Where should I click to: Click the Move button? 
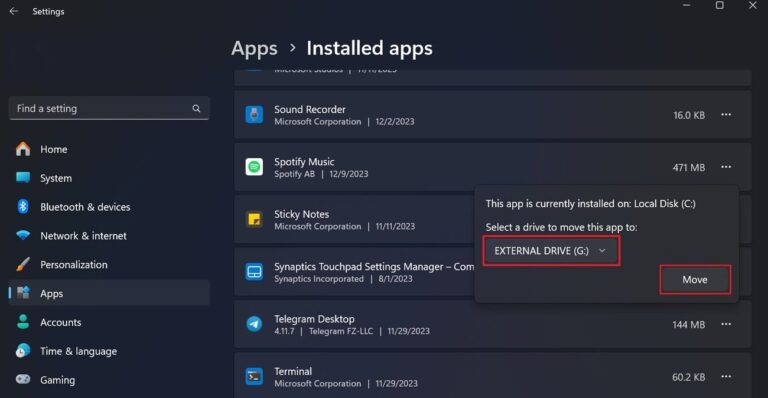(x=695, y=280)
